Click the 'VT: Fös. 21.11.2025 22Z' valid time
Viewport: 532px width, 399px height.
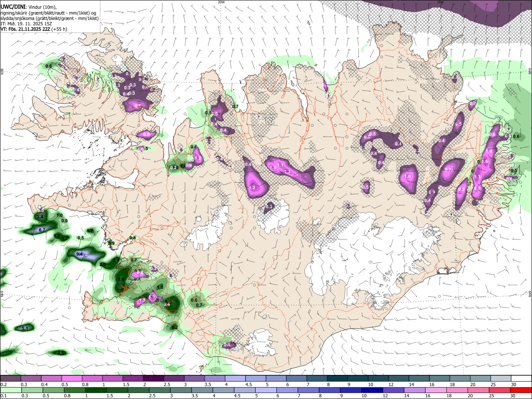pyautogui.click(x=25, y=29)
